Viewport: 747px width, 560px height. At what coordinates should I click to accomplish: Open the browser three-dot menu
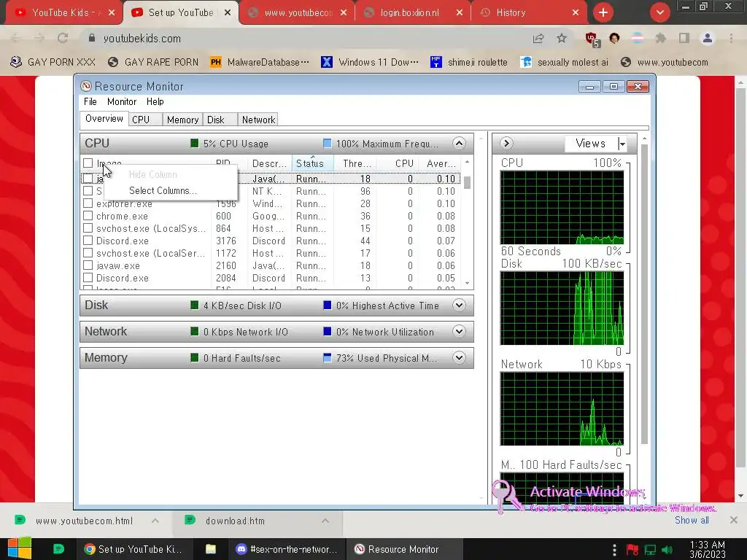[731, 38]
